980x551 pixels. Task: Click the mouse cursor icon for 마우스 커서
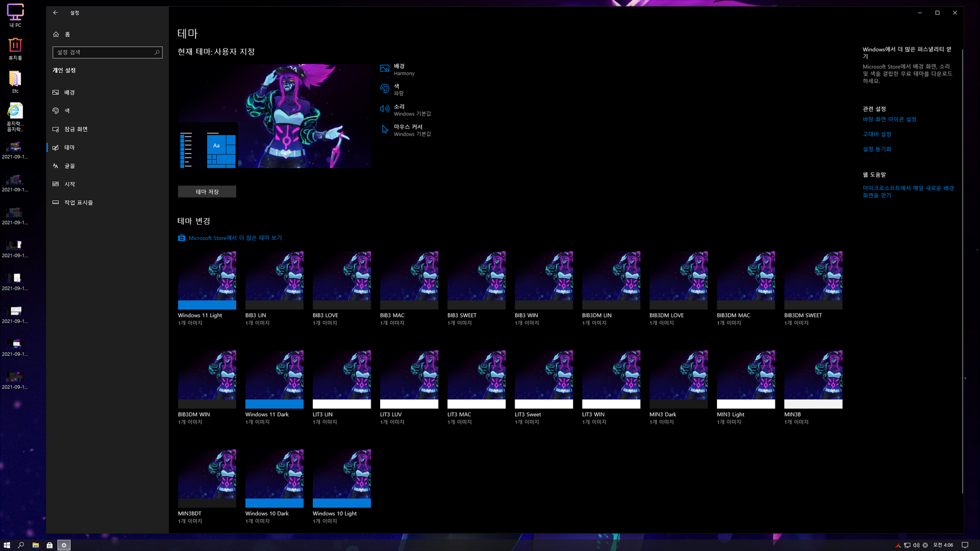pos(384,130)
